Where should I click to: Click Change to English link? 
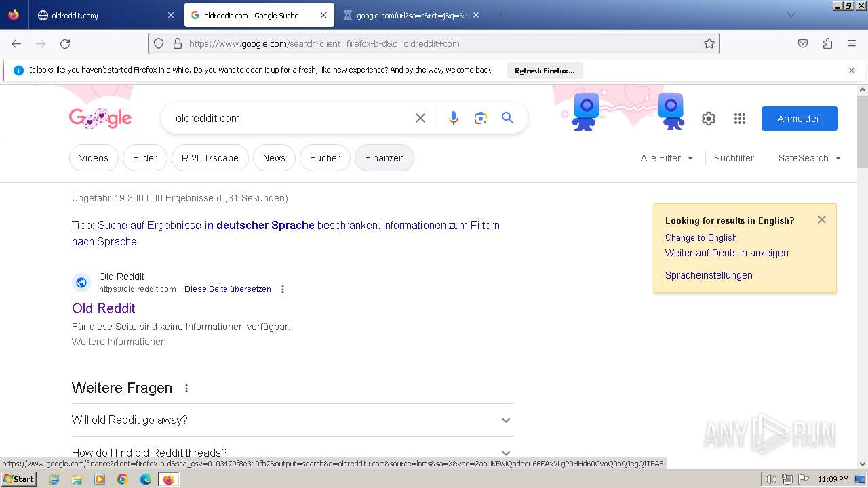tap(701, 237)
